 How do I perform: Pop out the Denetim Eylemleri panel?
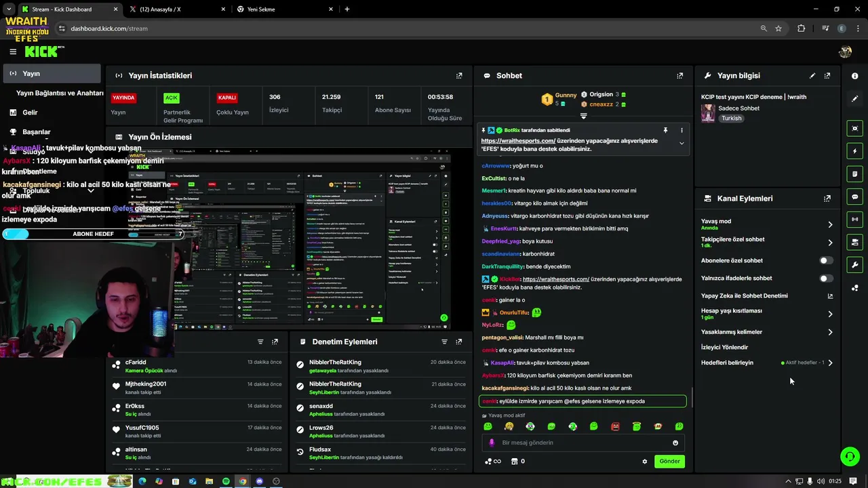tap(459, 342)
